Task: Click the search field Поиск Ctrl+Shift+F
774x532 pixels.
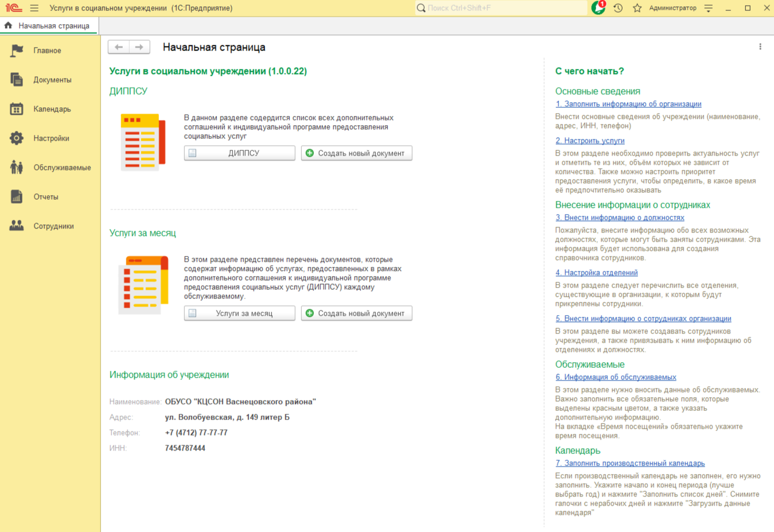Action: (x=502, y=8)
